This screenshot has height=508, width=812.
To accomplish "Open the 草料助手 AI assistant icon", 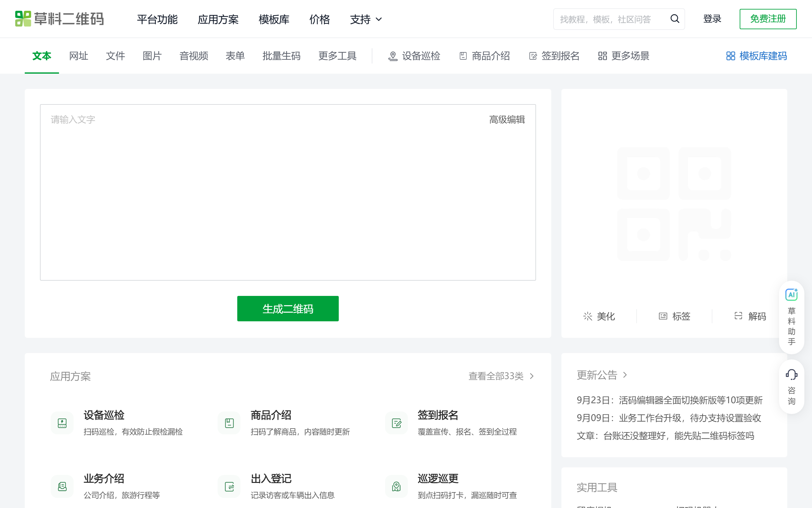I will click(791, 295).
